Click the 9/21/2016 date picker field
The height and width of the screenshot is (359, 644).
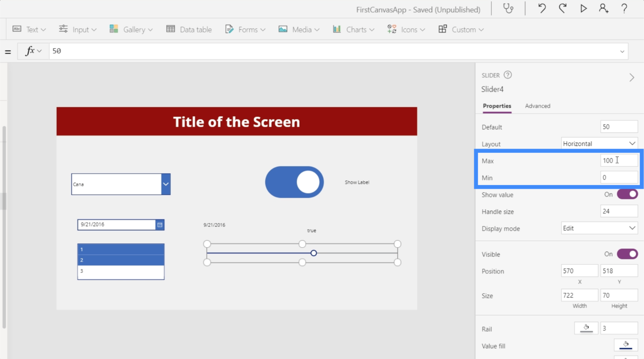(x=117, y=225)
